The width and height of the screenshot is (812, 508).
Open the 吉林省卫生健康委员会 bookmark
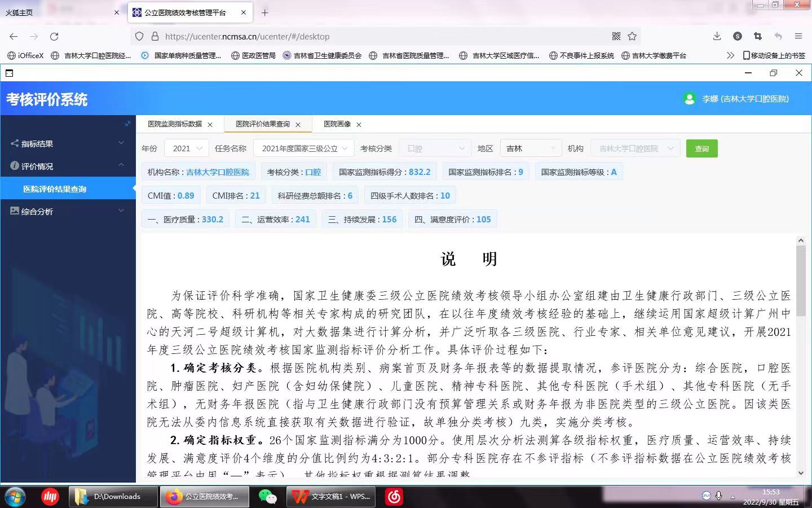322,55
